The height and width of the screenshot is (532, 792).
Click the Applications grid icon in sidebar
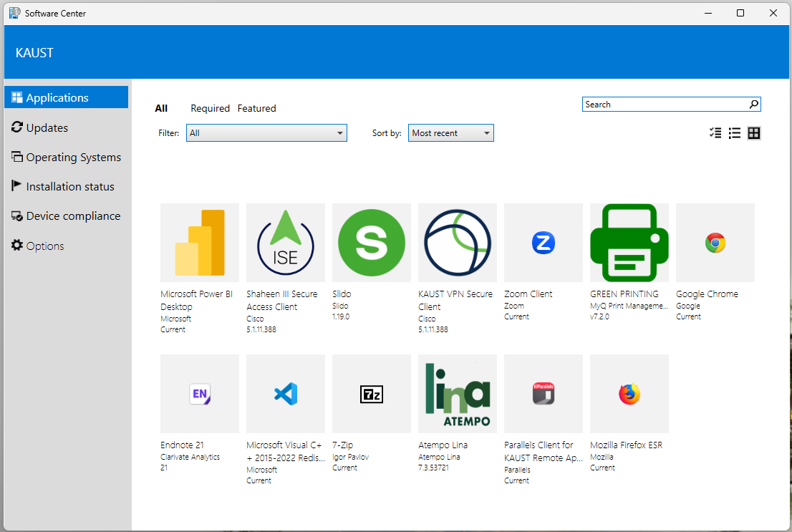coord(16,97)
